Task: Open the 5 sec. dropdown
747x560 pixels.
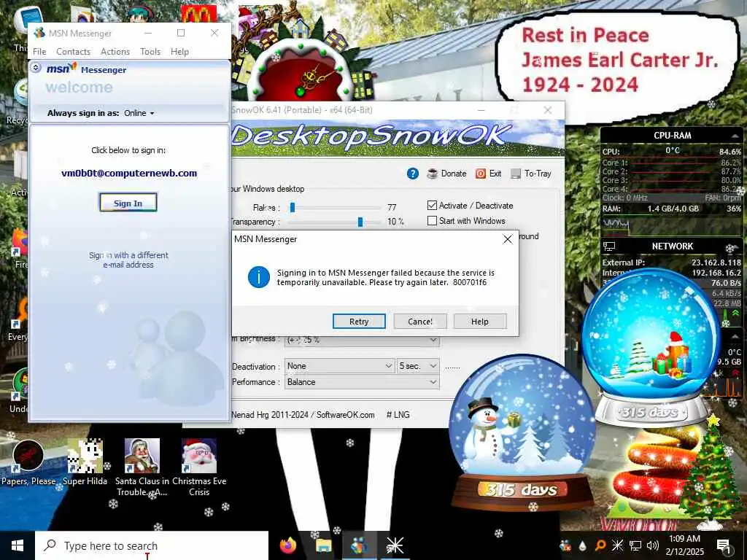Action: tap(418, 366)
